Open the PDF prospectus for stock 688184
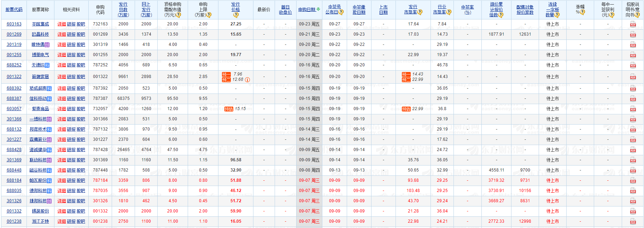 pyautogui.click(x=633, y=181)
